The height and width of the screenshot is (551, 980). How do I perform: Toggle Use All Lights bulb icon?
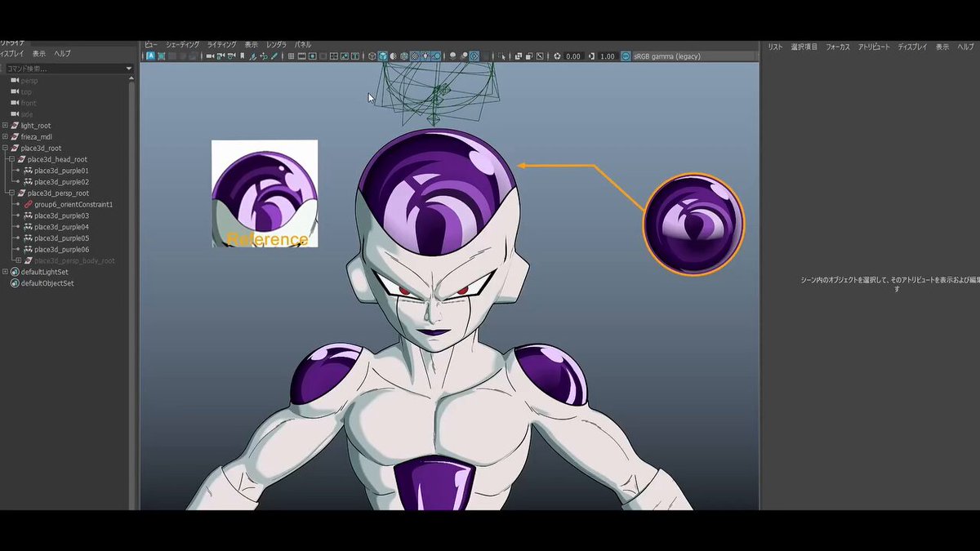click(x=425, y=56)
